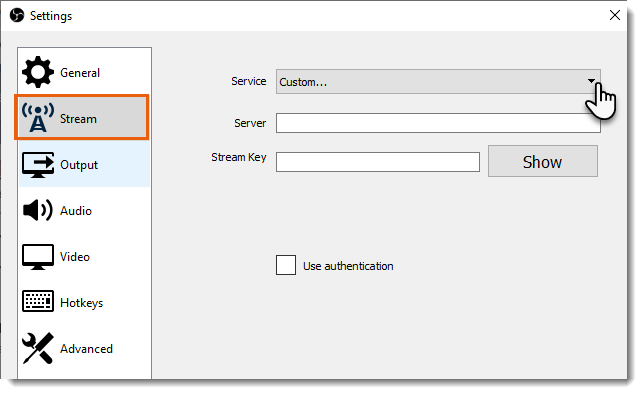Open the Service combo box showing Custom...

(438, 82)
